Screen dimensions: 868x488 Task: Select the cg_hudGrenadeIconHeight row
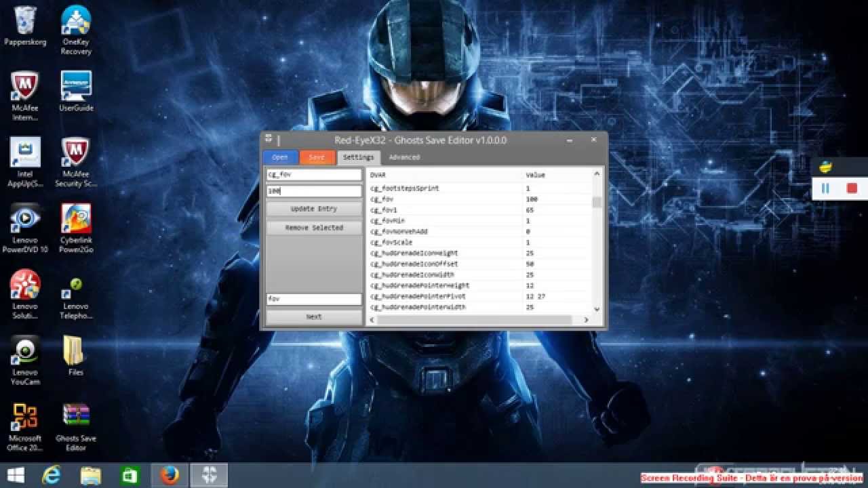tap(479, 253)
